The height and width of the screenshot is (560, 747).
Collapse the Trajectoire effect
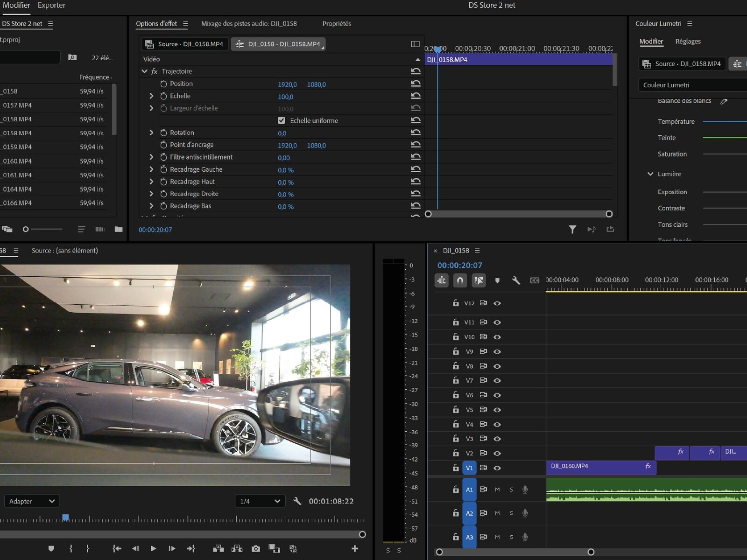point(145,71)
